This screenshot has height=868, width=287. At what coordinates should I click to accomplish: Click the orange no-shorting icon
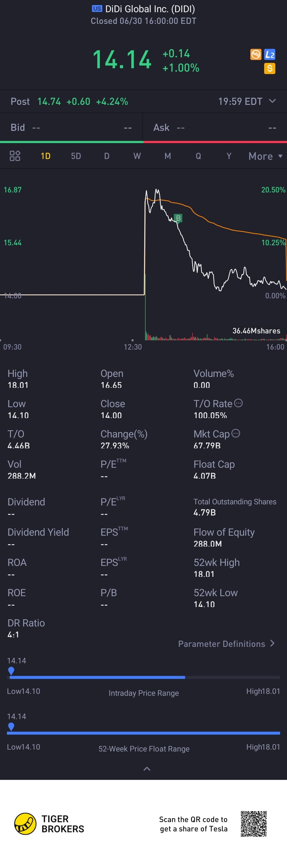256,54
